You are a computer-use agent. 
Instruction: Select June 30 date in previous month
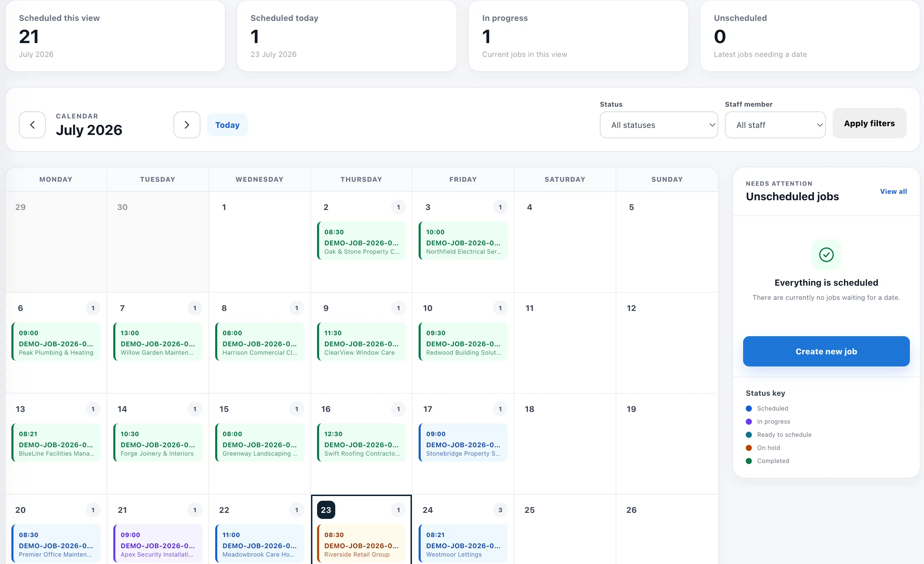122,207
